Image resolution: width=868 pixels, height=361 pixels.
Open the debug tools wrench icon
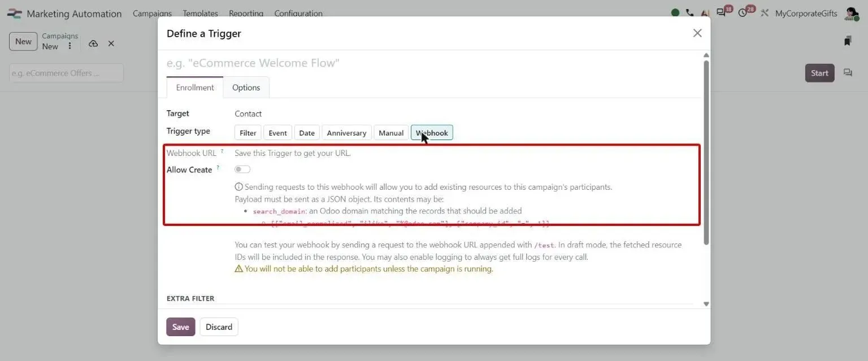click(x=765, y=13)
